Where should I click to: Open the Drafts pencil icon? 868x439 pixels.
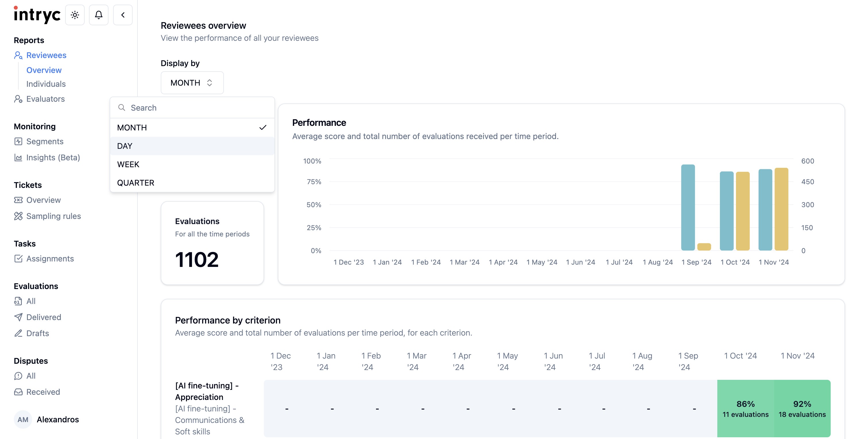tap(18, 333)
